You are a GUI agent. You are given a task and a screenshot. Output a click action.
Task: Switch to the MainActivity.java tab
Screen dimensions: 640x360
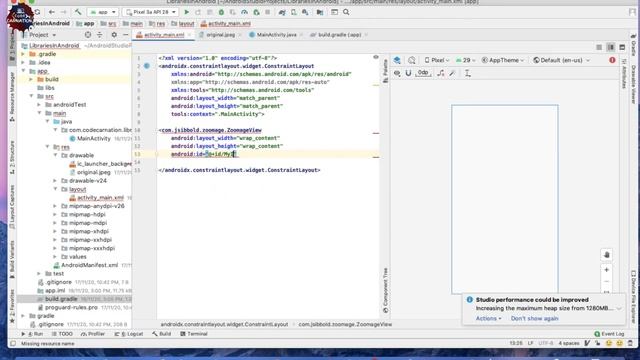(276, 35)
